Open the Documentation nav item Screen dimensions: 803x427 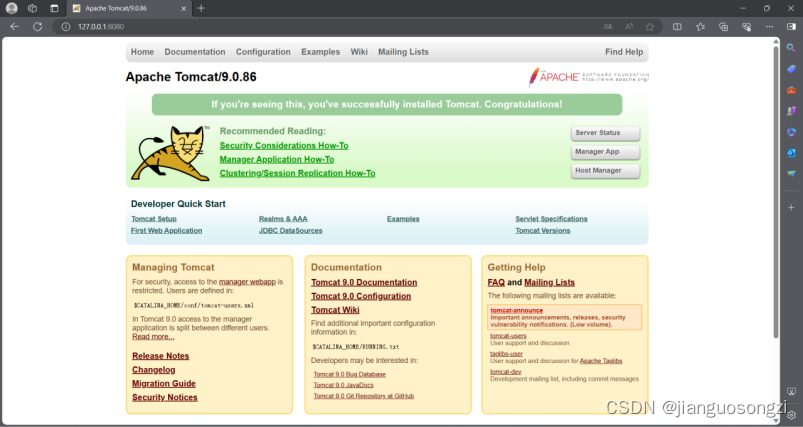pyautogui.click(x=195, y=52)
